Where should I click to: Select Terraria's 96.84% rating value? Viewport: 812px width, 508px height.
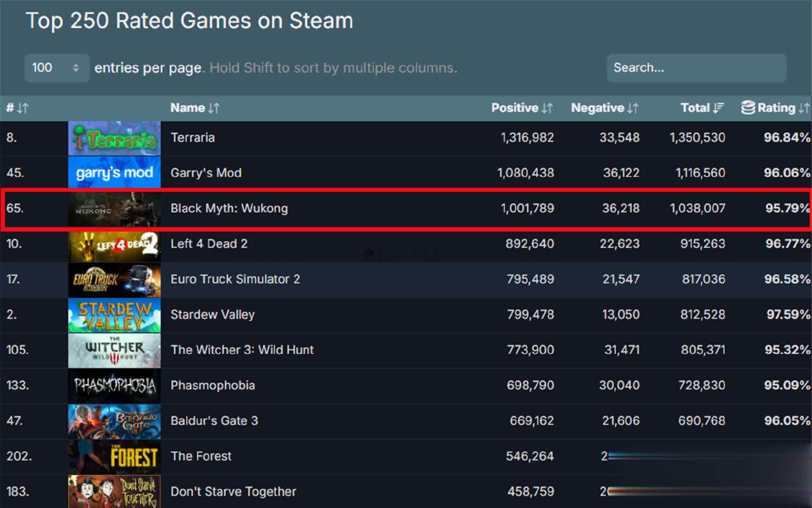787,137
